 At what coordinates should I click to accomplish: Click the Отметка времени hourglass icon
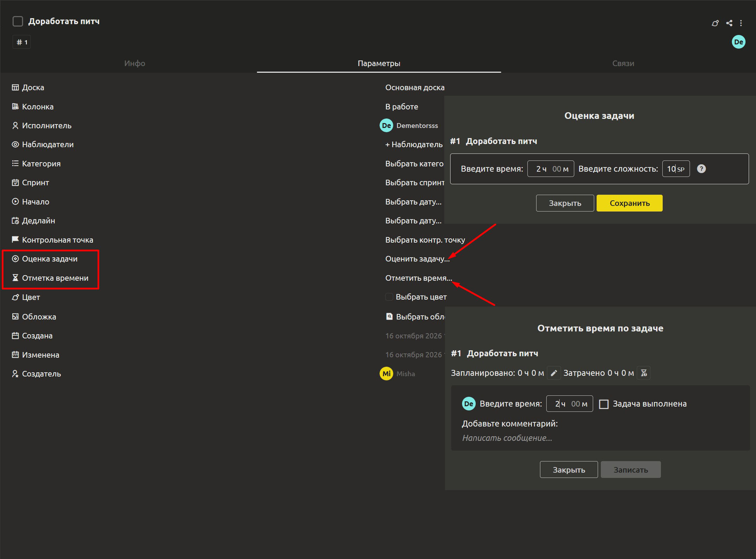15,278
